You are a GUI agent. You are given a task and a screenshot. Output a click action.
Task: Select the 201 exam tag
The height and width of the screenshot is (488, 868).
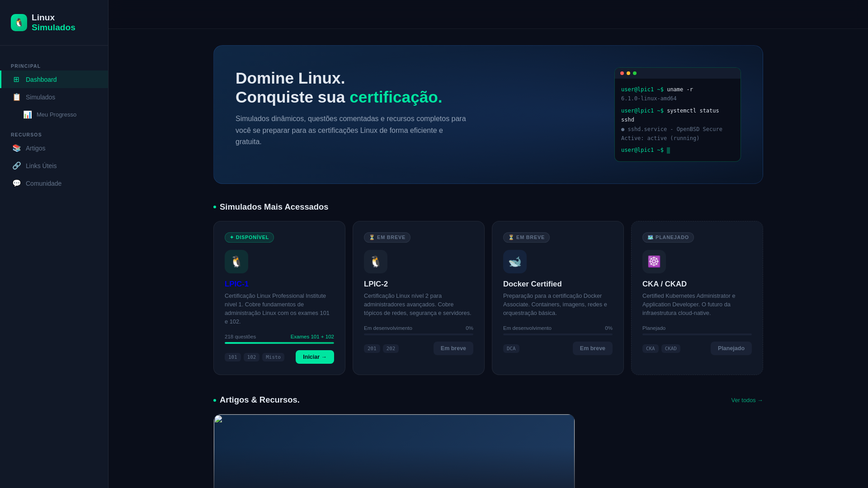pyautogui.click(x=372, y=349)
